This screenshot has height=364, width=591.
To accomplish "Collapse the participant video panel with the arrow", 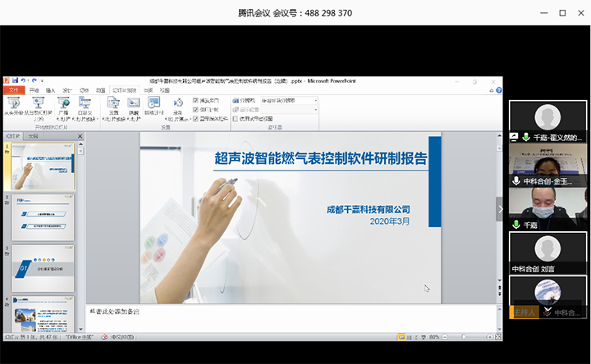I will 500,209.
